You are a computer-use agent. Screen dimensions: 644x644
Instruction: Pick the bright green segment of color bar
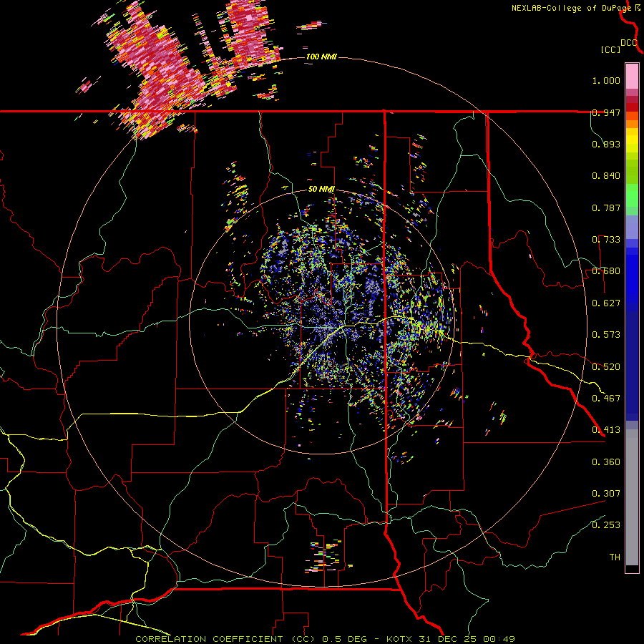[x=632, y=195]
